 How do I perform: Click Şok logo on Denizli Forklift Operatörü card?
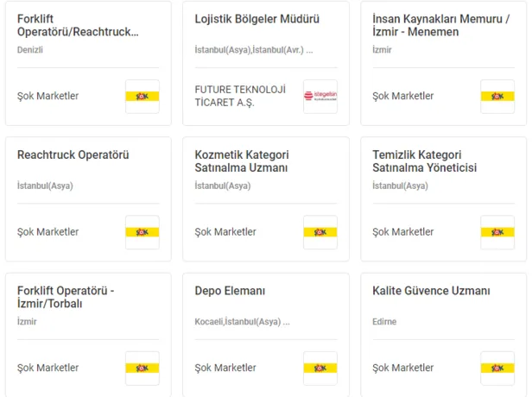[x=142, y=97]
